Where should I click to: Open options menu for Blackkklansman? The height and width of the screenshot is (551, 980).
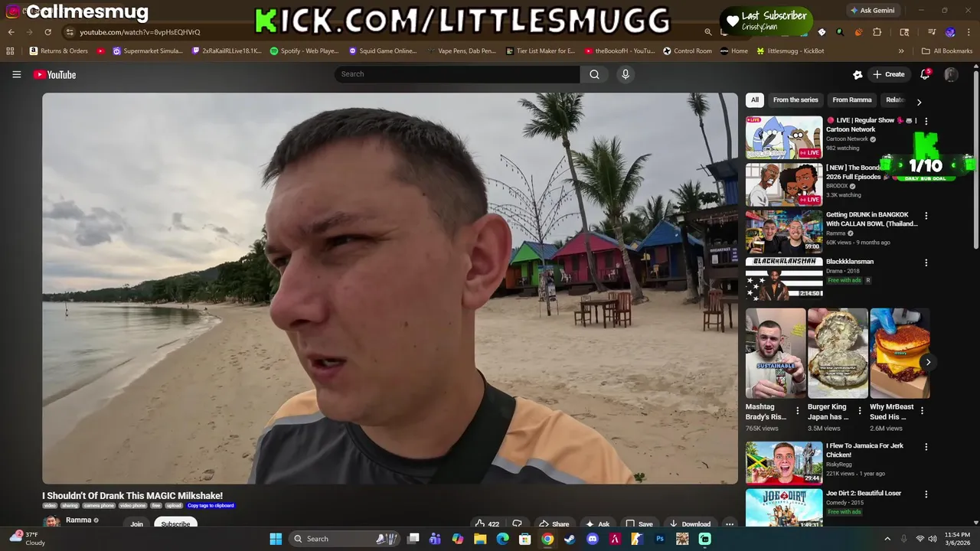[926, 262]
